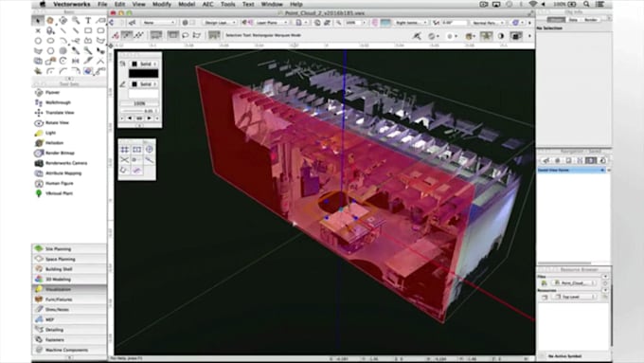
Task: Toggle the rectangular marquee selection mode
Action: (x=173, y=35)
